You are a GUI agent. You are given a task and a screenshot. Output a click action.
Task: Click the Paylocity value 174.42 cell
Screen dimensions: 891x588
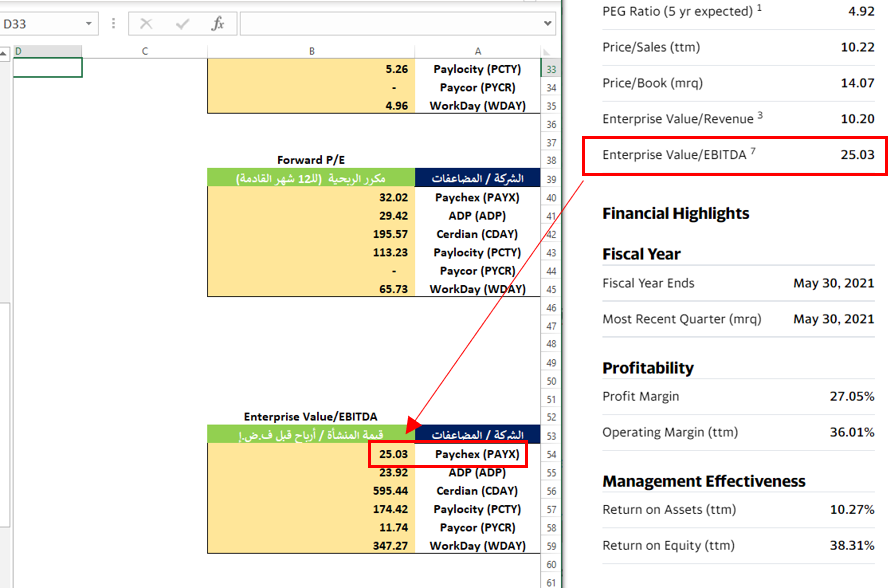pos(311,509)
